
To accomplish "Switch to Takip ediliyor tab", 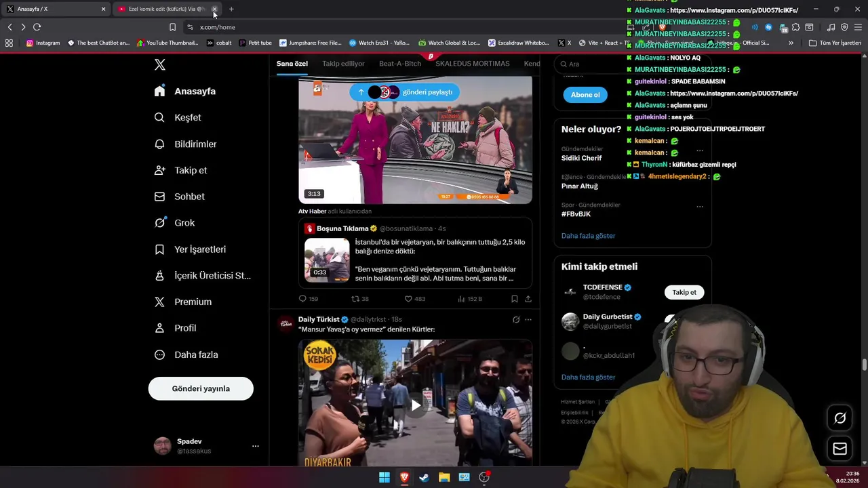I will click(343, 64).
